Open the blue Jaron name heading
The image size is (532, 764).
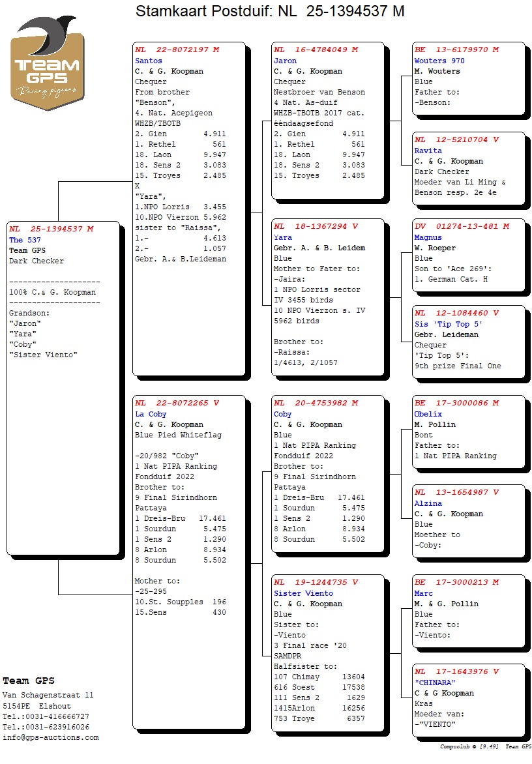(x=285, y=61)
